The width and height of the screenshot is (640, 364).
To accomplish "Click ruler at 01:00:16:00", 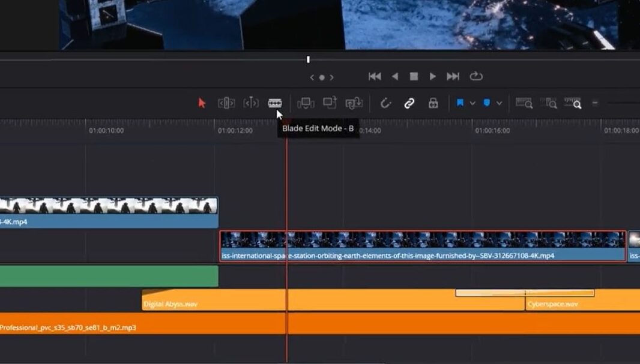I will (492, 131).
